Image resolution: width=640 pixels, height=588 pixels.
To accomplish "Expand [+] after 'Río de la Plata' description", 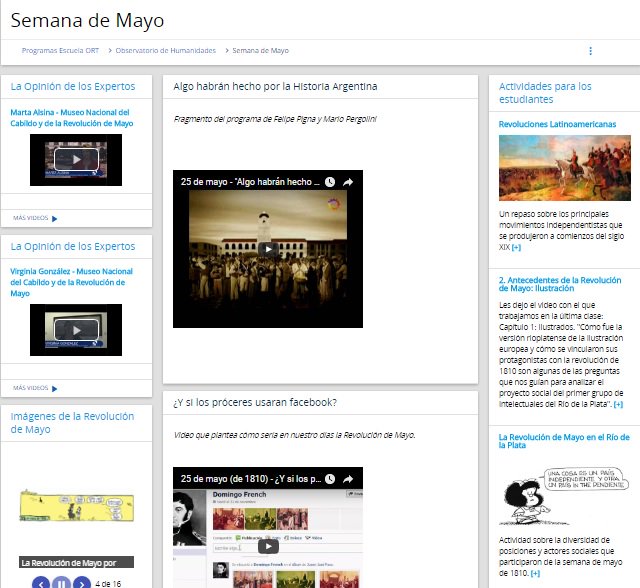I will point(618,404).
